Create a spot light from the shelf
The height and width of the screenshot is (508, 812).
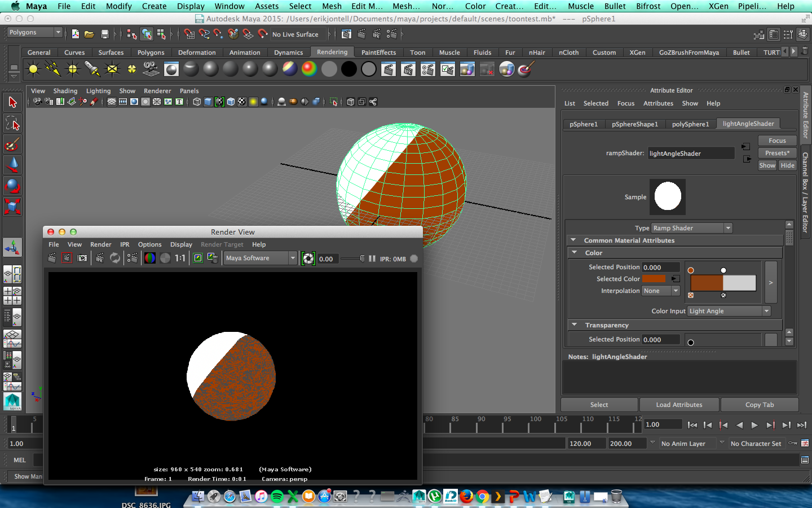click(92, 69)
